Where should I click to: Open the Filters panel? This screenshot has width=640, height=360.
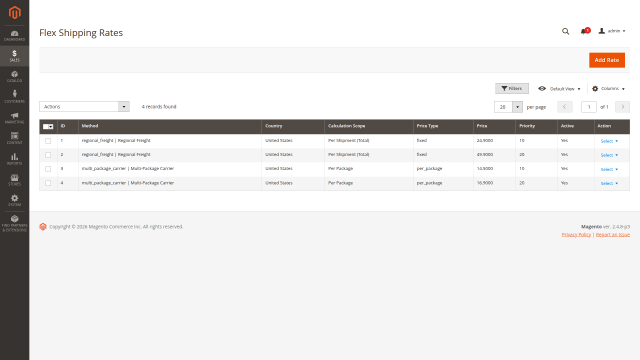[x=512, y=89]
